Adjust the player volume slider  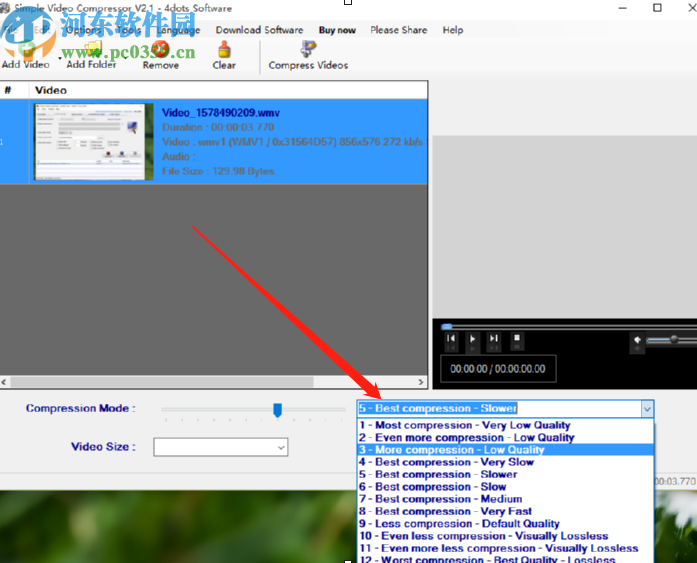(x=672, y=340)
